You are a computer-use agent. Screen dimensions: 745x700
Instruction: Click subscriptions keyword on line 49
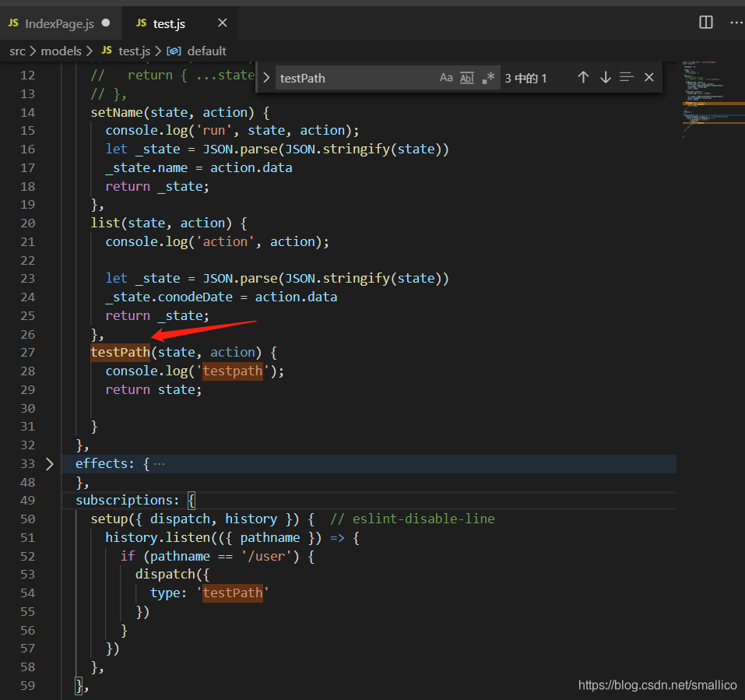pos(124,501)
